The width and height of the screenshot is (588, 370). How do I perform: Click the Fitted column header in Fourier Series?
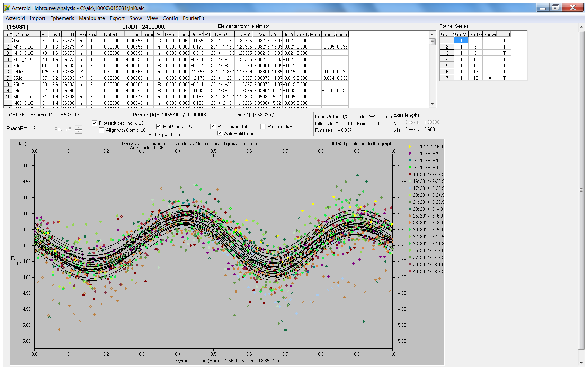(504, 34)
